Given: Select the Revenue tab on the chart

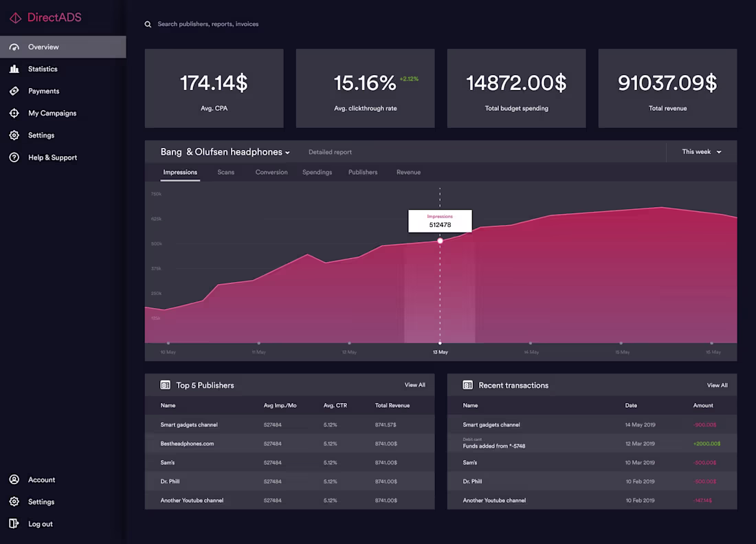Looking at the screenshot, I should point(408,172).
